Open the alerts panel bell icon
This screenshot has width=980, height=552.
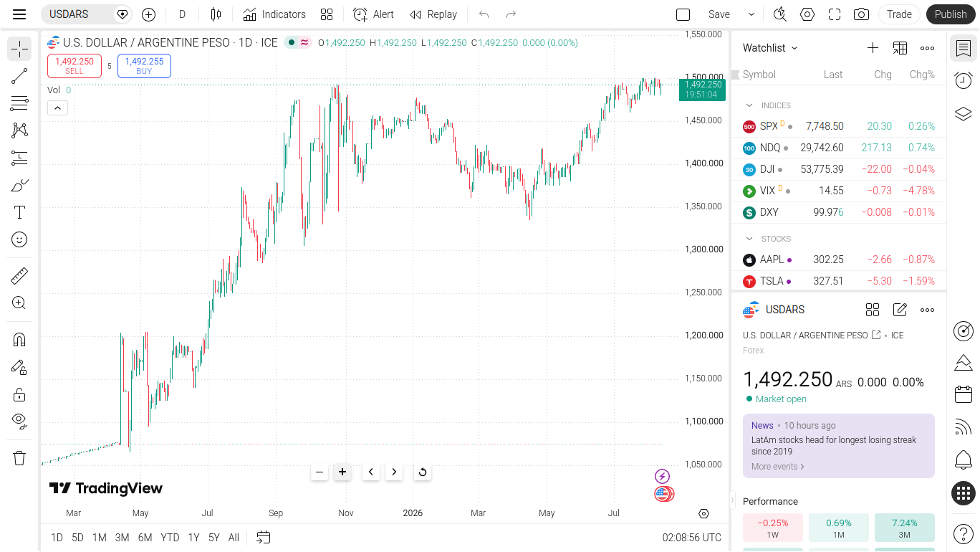[x=964, y=460]
